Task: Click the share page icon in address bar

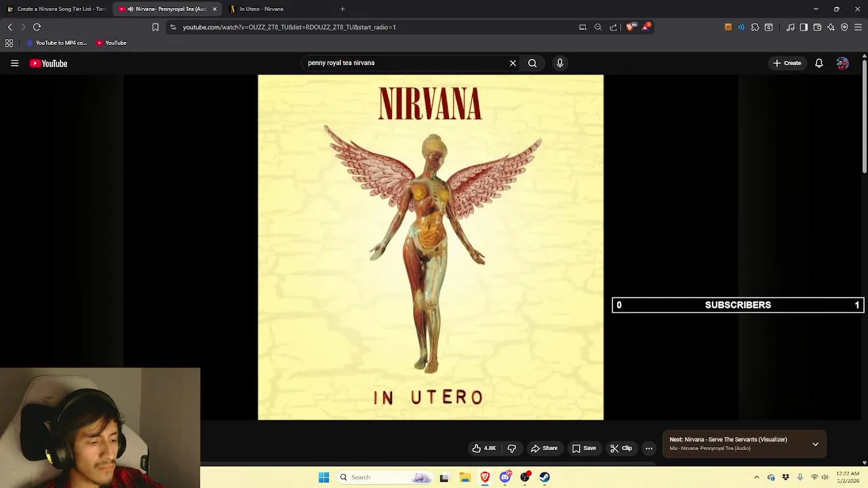Action: (614, 27)
